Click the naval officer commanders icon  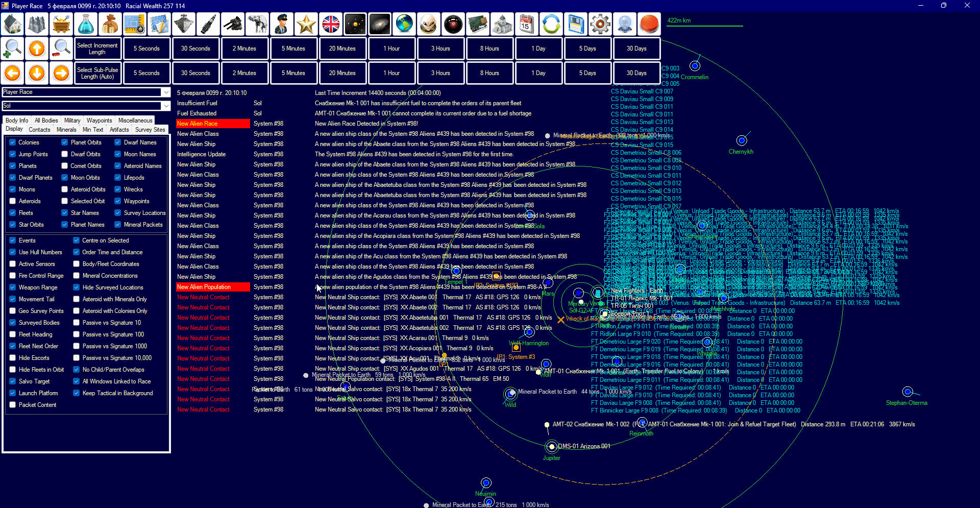click(282, 24)
